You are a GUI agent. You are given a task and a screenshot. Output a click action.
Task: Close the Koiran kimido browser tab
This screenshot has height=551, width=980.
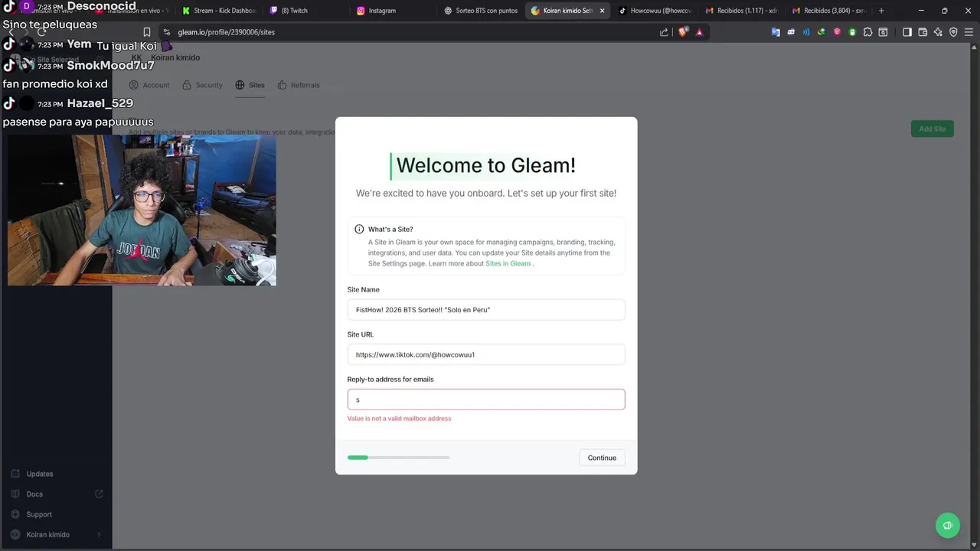(x=602, y=11)
